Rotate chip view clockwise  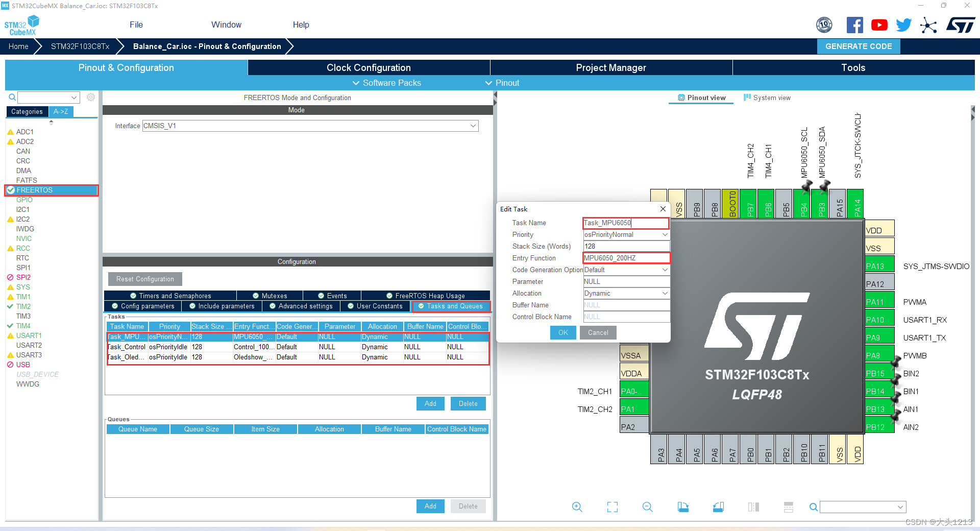click(683, 507)
